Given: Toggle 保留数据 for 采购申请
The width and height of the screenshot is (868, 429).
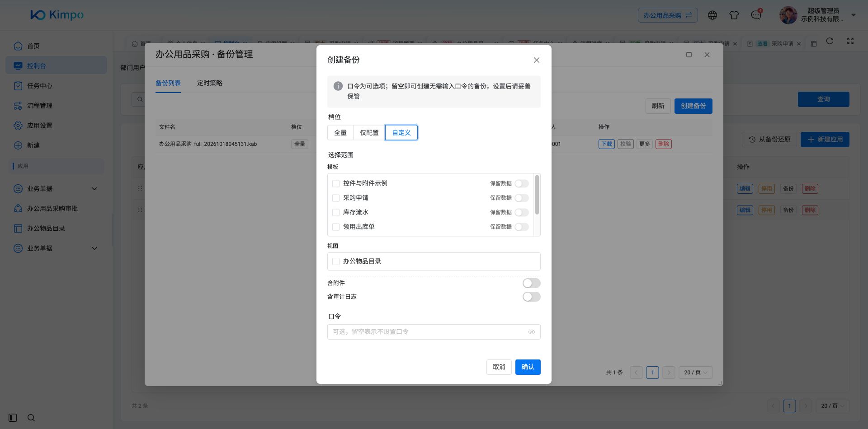Looking at the screenshot, I should 522,198.
